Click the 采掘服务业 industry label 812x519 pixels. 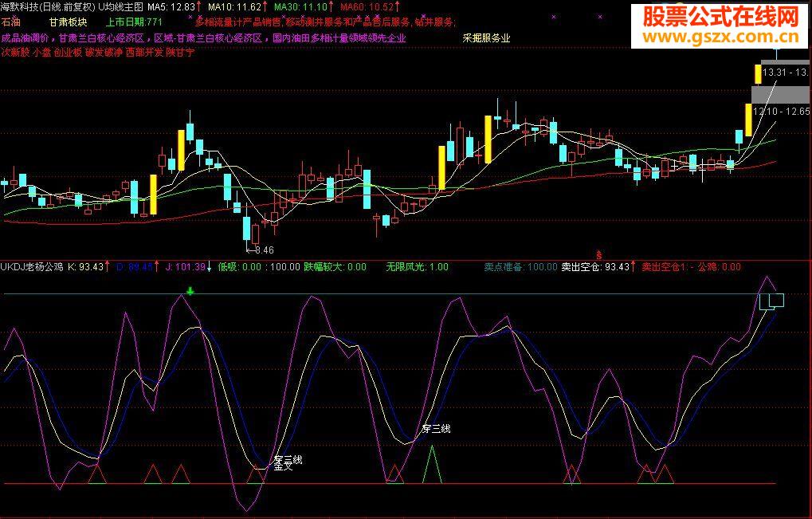487,38
